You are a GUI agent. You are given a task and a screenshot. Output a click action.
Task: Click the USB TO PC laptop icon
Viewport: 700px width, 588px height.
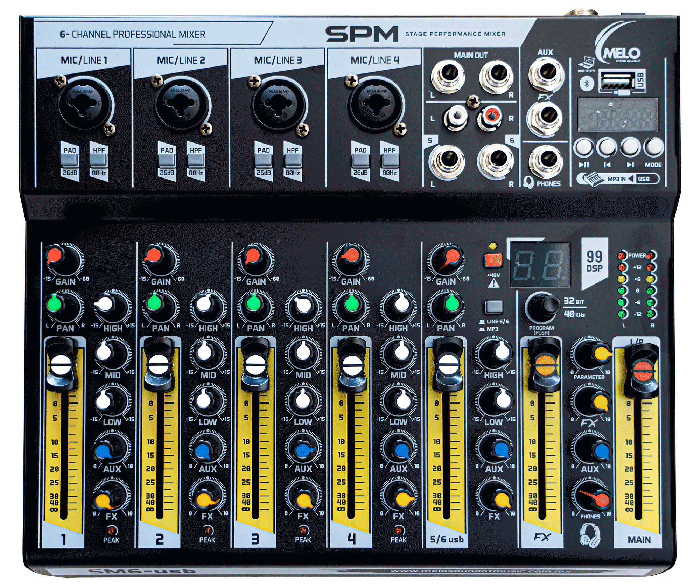point(586,63)
